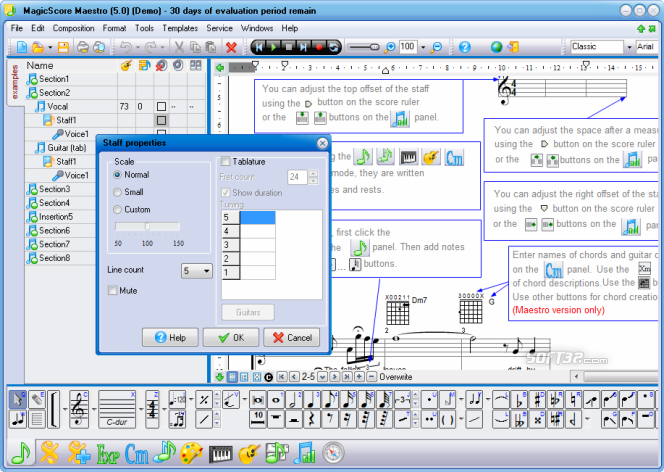This screenshot has height=472, width=664.
Task: Cancel the Staff properties dialog
Action: pyautogui.click(x=292, y=337)
